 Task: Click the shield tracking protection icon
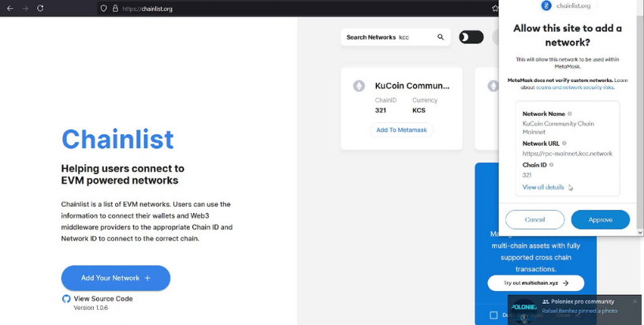(x=103, y=8)
